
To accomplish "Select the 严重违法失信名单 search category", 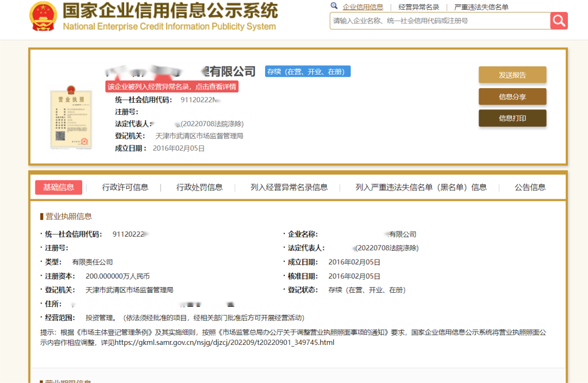I will pos(481,7).
